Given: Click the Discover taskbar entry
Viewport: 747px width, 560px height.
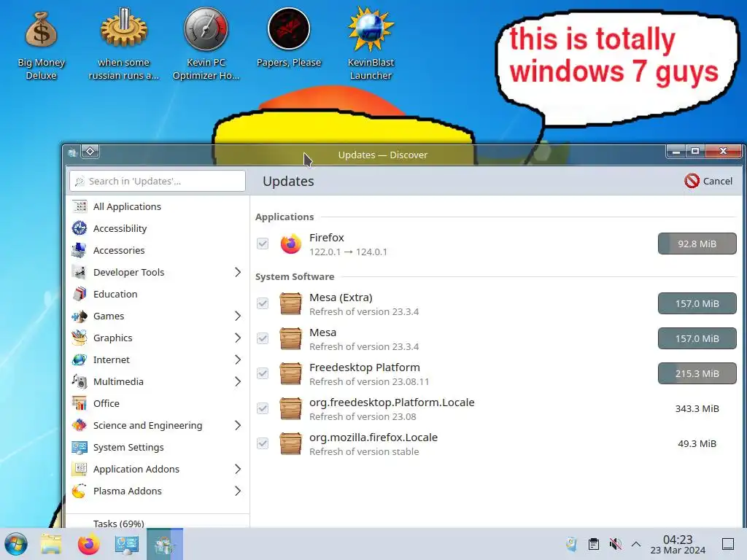Looking at the screenshot, I should (164, 544).
